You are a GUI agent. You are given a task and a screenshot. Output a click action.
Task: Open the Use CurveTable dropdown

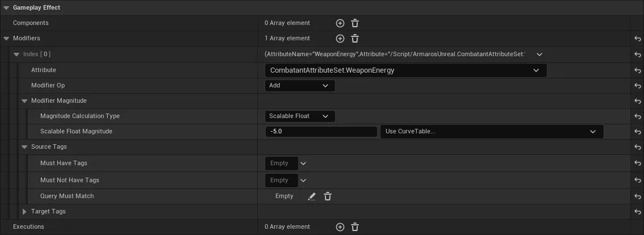coord(492,132)
